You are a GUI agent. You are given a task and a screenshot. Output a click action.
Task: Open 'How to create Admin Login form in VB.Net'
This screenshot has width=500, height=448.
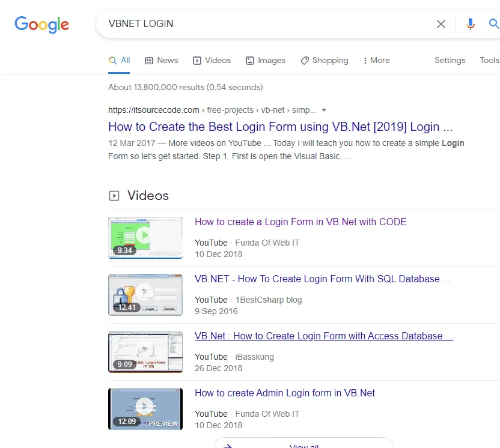click(x=285, y=393)
